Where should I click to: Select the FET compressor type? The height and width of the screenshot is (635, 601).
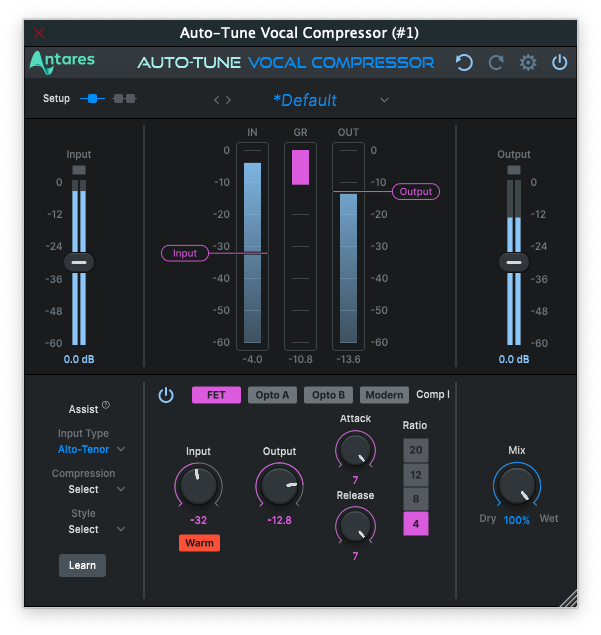pos(216,395)
